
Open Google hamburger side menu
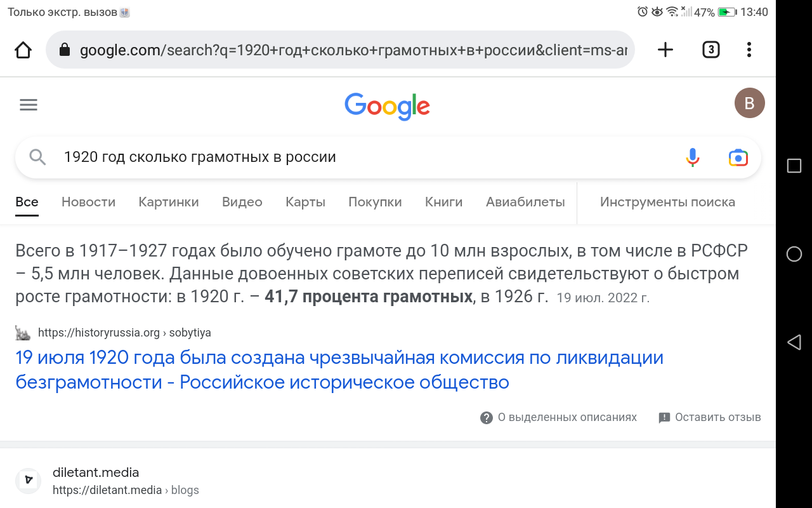29,105
